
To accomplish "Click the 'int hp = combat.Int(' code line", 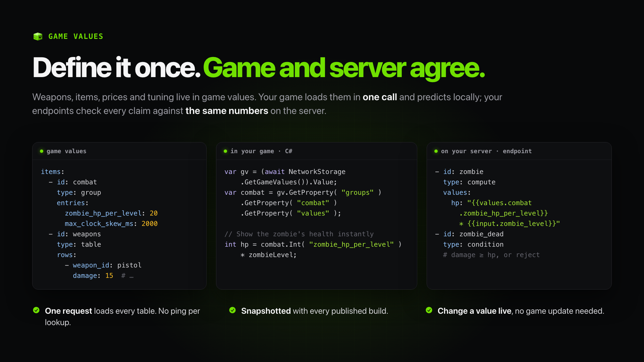I will (313, 244).
